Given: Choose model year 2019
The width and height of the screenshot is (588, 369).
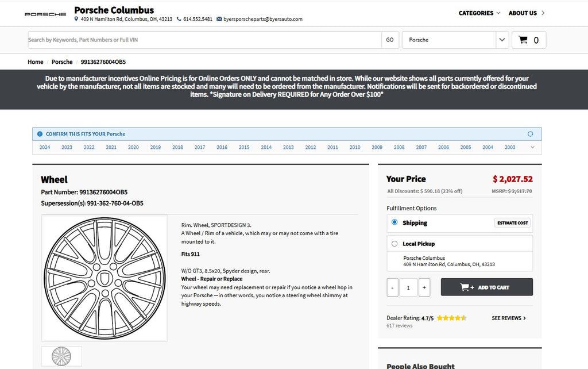Looking at the screenshot, I should click(x=155, y=147).
